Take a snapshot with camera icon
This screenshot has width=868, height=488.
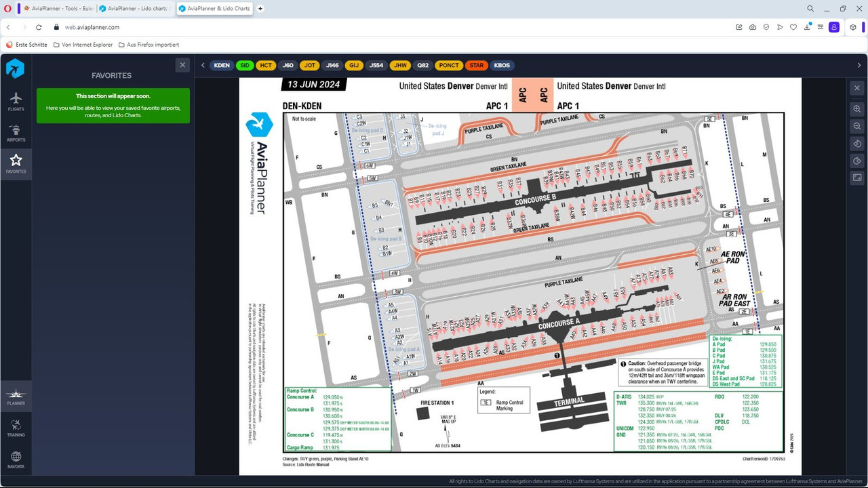coord(753,27)
